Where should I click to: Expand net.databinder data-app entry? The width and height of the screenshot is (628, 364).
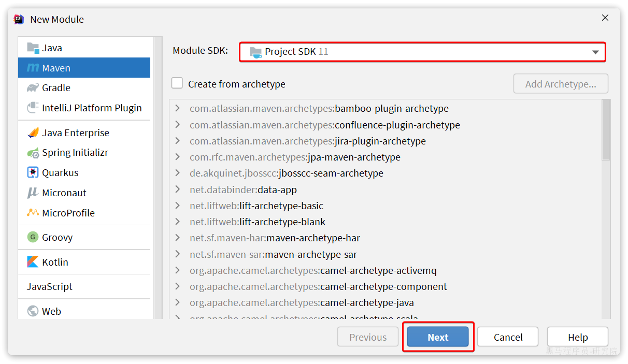[178, 190]
